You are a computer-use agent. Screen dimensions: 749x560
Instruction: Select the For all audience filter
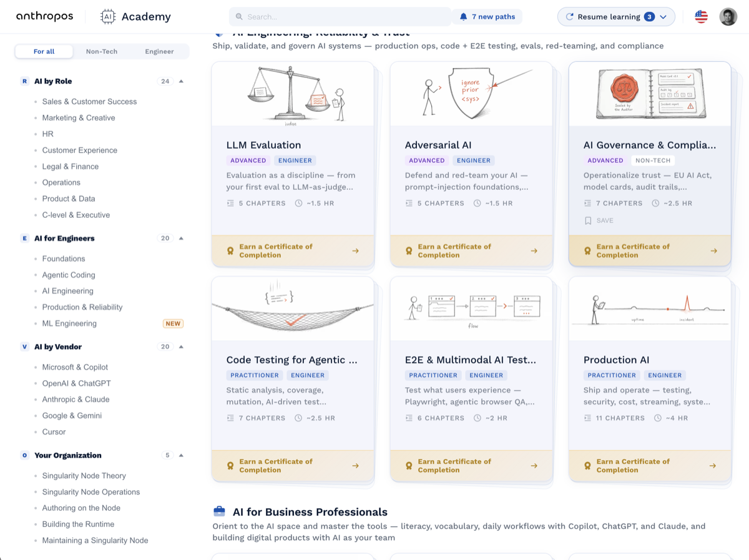(44, 51)
